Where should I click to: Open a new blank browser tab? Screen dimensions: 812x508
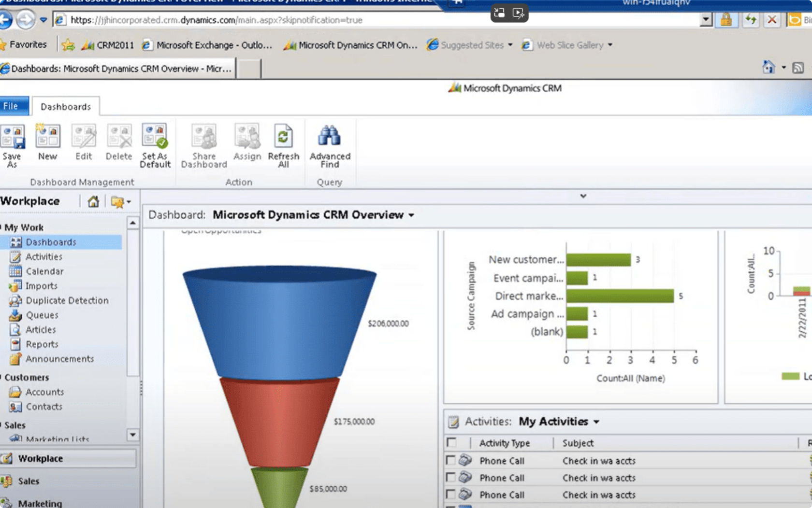click(x=249, y=69)
